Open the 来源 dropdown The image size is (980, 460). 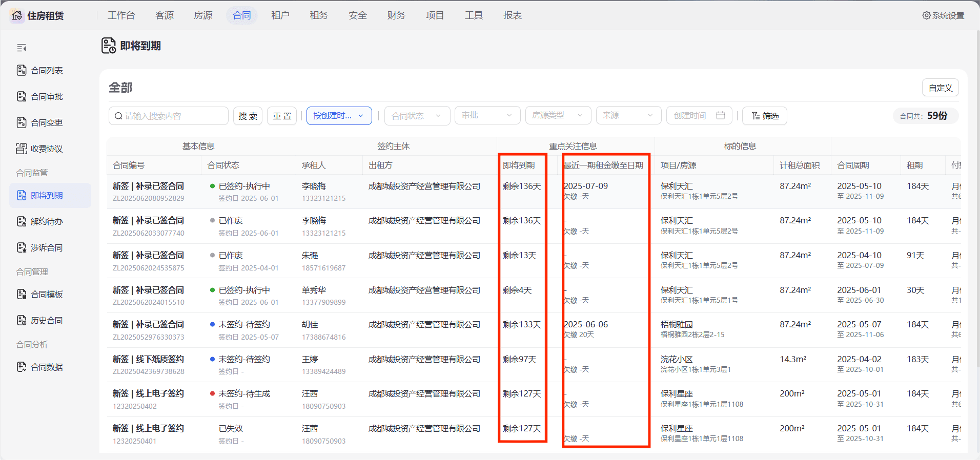pos(628,115)
